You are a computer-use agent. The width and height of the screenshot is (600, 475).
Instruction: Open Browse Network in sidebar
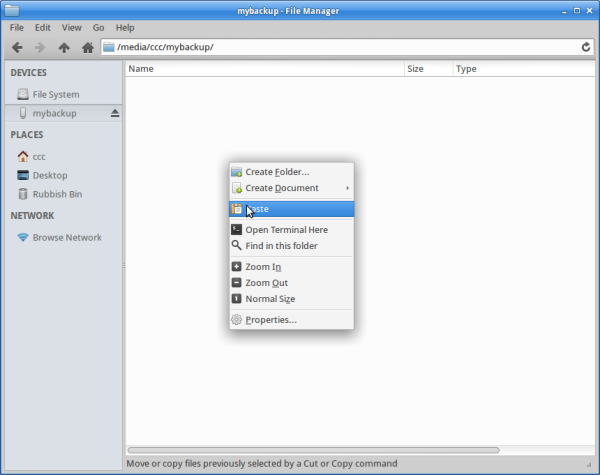pyautogui.click(x=67, y=237)
